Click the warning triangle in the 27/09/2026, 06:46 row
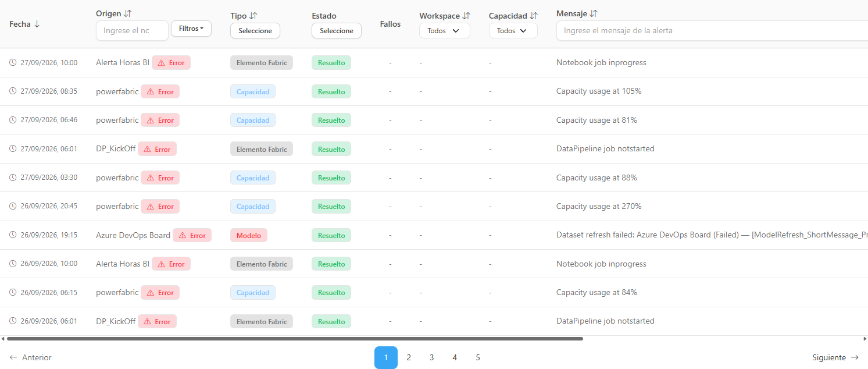 (x=151, y=120)
